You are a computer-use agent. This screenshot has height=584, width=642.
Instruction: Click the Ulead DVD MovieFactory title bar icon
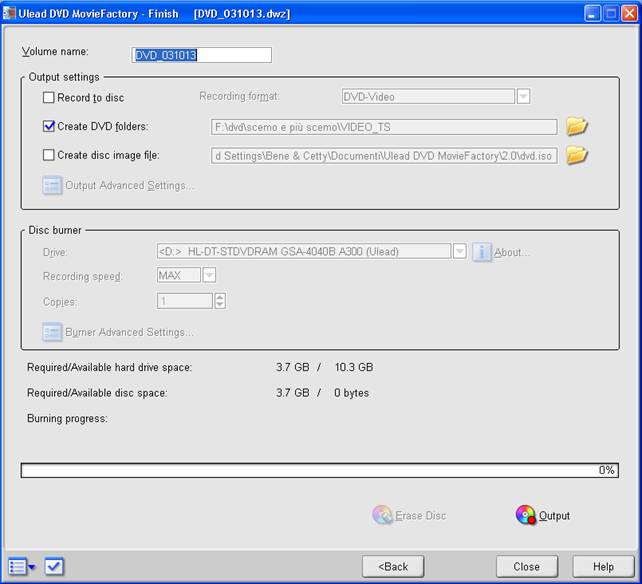[x=9, y=14]
